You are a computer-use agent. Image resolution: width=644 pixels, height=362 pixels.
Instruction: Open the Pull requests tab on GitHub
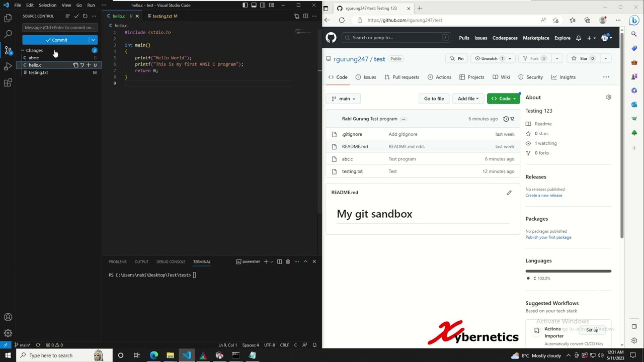401,77
